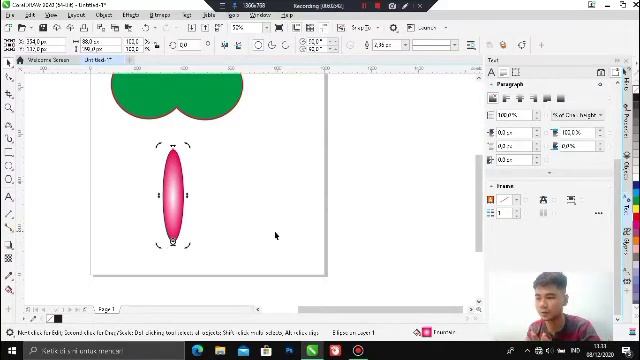Select the Text tool (letter A) in toolbox
The width and height of the screenshot is (640, 360).
click(9, 197)
